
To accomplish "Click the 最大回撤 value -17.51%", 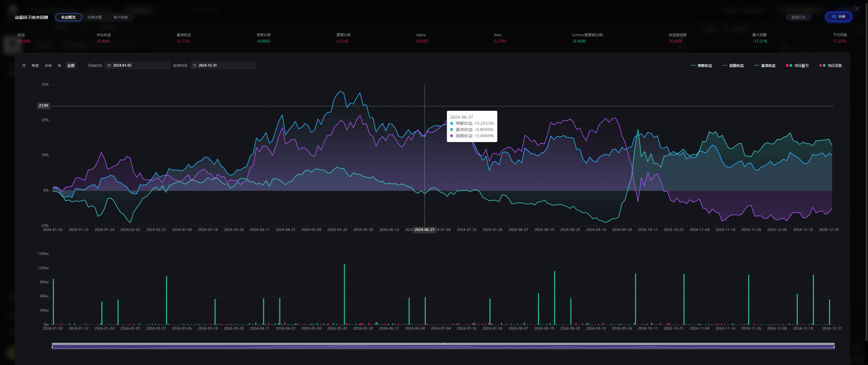I will tap(760, 41).
